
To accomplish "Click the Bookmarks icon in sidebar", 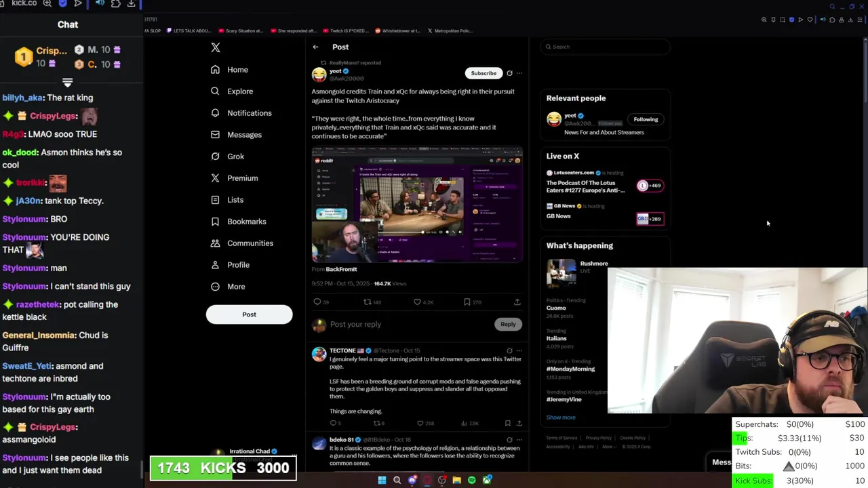I will [x=215, y=222].
